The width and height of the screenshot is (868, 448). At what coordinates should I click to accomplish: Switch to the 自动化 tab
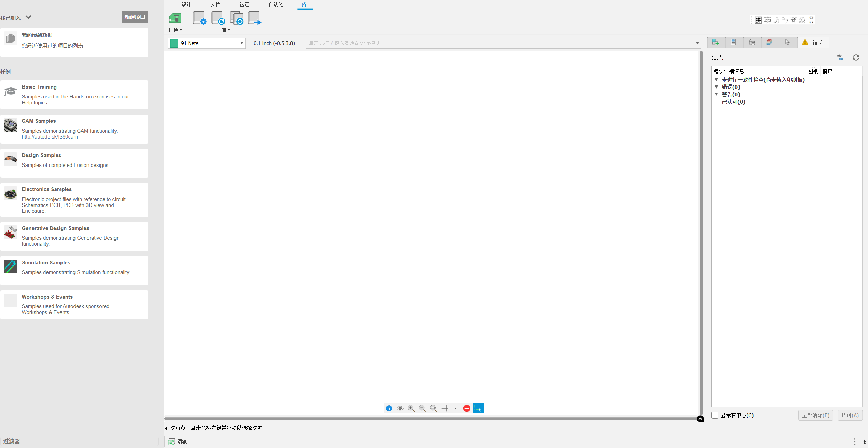tap(275, 4)
